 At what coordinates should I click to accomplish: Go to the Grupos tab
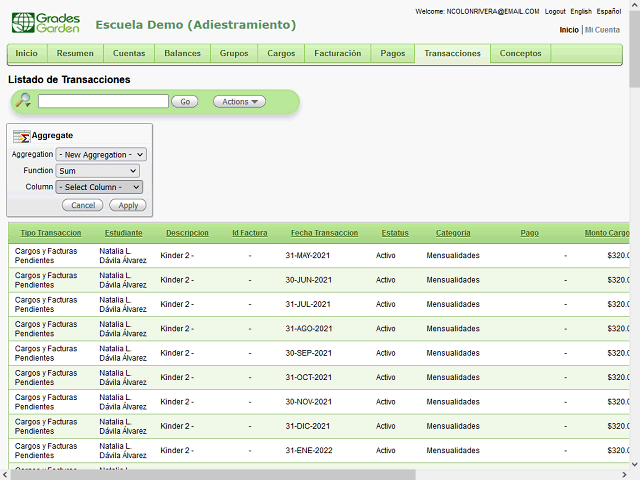[234, 53]
